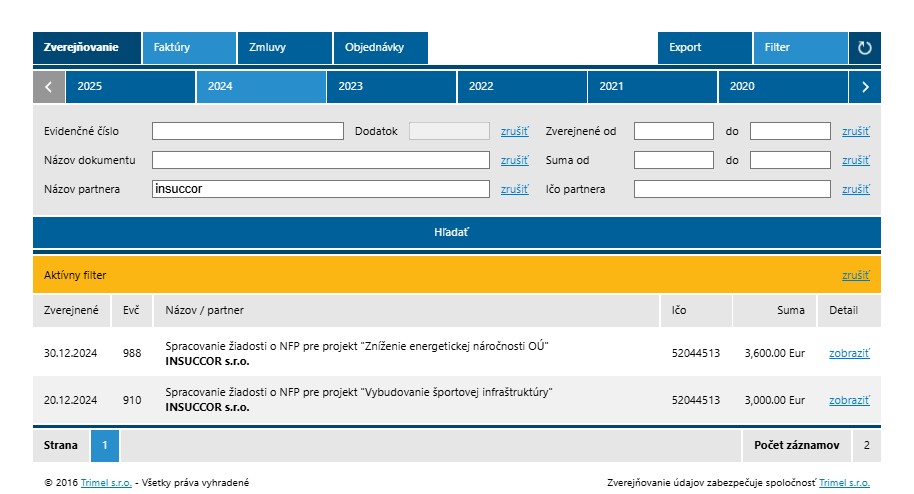The width and height of the screenshot is (914, 494).
Task: Focus the Ičo partnera input field
Action: click(732, 189)
